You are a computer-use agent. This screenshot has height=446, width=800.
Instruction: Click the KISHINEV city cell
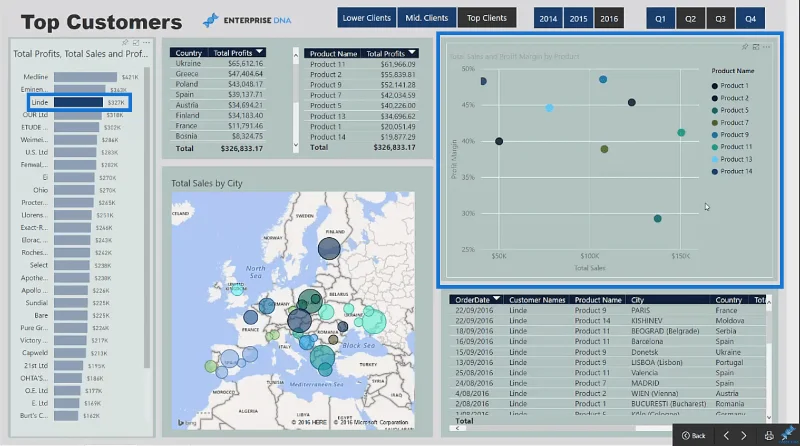(646, 320)
